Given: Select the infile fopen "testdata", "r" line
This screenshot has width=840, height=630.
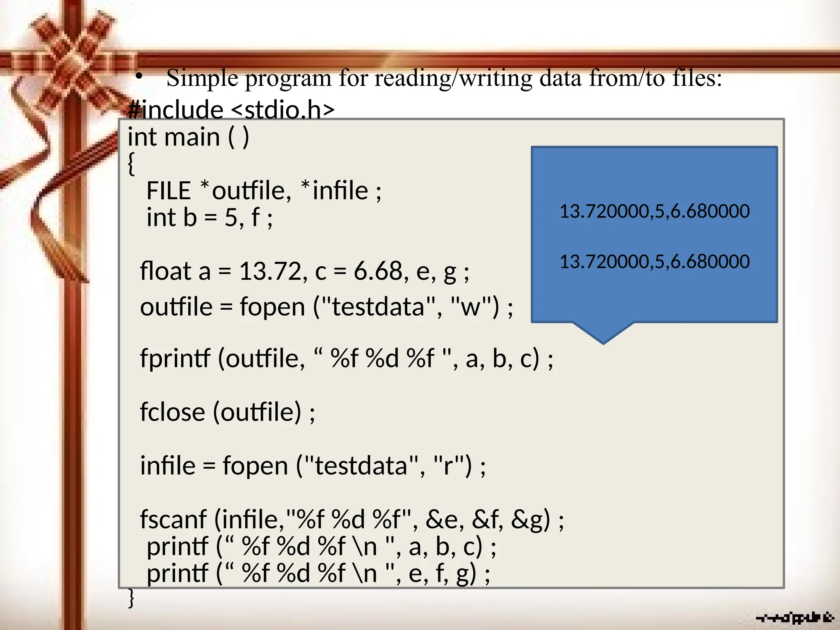Looking at the screenshot, I should [313, 466].
